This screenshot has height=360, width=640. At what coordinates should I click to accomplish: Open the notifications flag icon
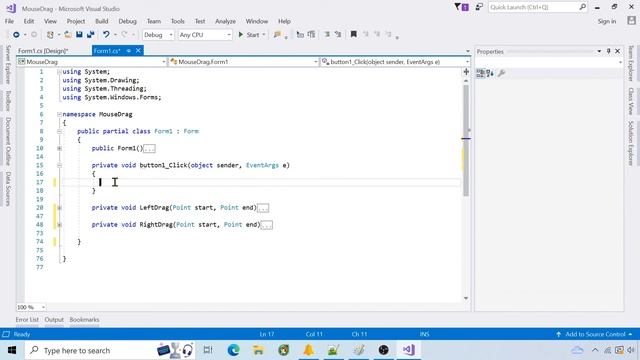point(461,7)
